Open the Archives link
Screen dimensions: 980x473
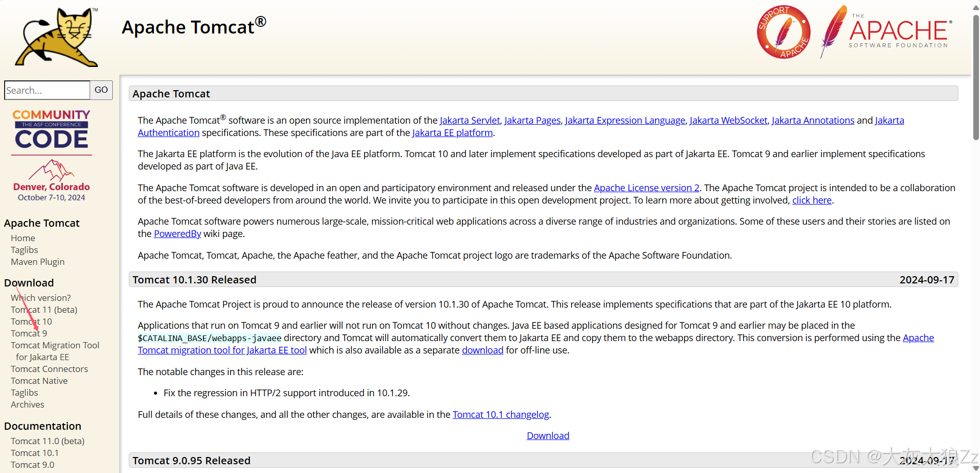coord(27,404)
